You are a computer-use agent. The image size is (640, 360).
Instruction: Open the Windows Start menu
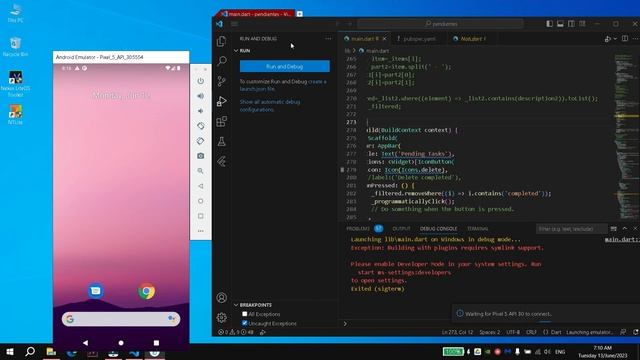tap(10, 352)
